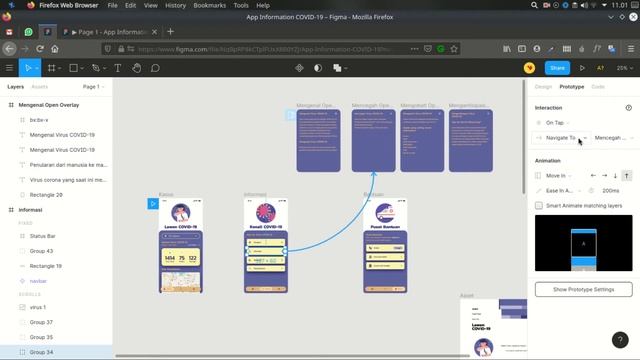Screen dimensions: 640x360
Task: Close the Page 1 Figma browser tab
Action: click(154, 32)
